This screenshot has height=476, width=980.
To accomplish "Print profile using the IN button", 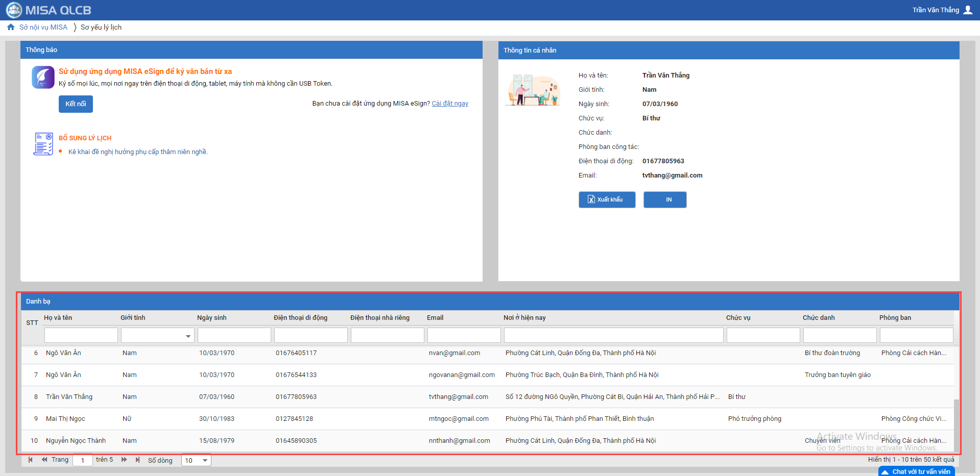I will point(665,199).
